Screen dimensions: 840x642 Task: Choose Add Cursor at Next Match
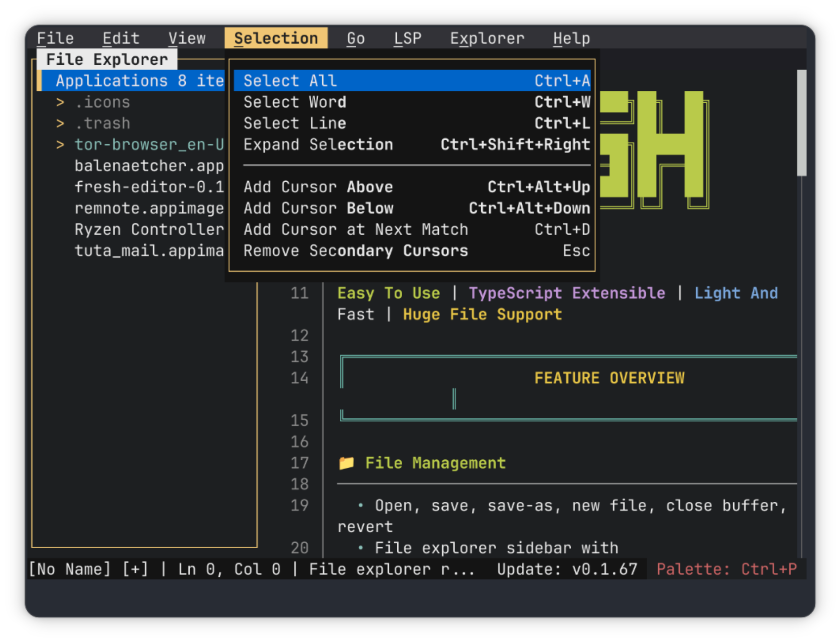(355, 229)
